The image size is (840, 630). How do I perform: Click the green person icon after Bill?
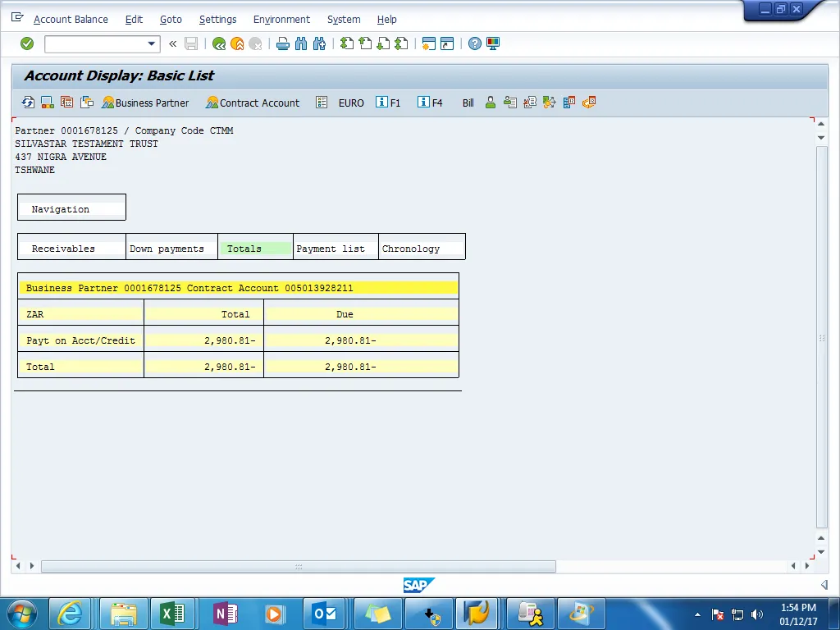point(491,103)
